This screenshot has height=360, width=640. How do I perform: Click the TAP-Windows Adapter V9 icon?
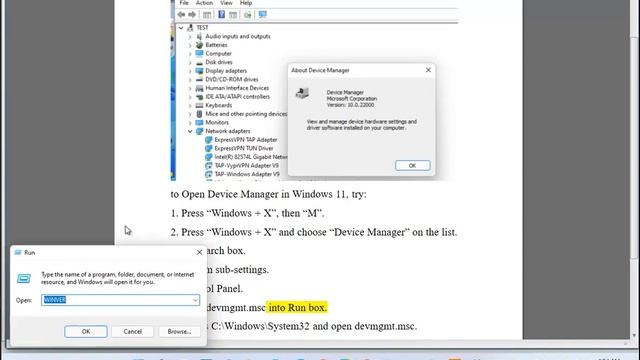(209, 174)
